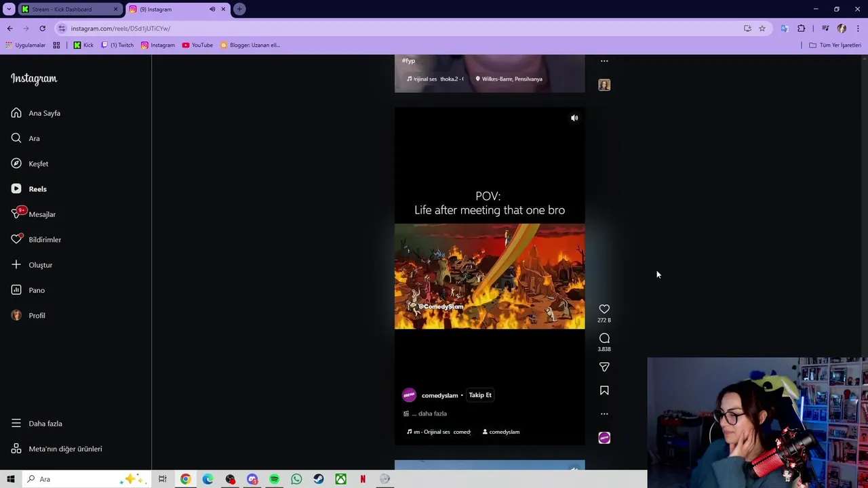Open tagged comedyslam account link
The width and height of the screenshot is (868, 488).
click(500, 432)
